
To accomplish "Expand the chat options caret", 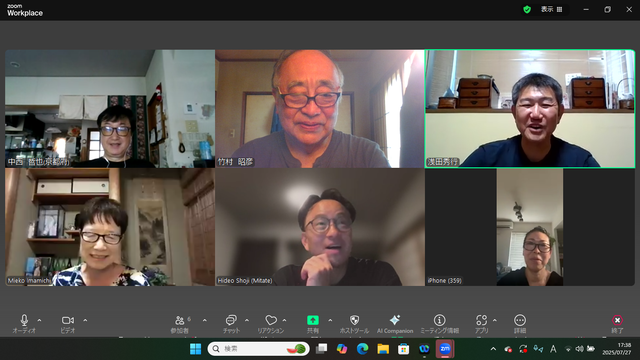I will click(x=247, y=320).
